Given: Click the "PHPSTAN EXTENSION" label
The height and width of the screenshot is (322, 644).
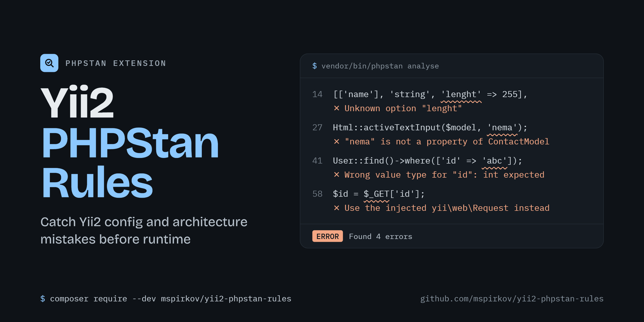Looking at the screenshot, I should [116, 63].
